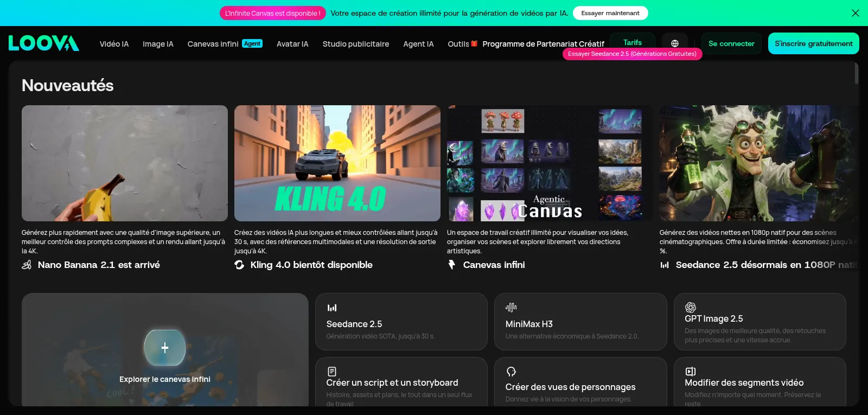Open the MiniMax H3 card title

(529, 324)
